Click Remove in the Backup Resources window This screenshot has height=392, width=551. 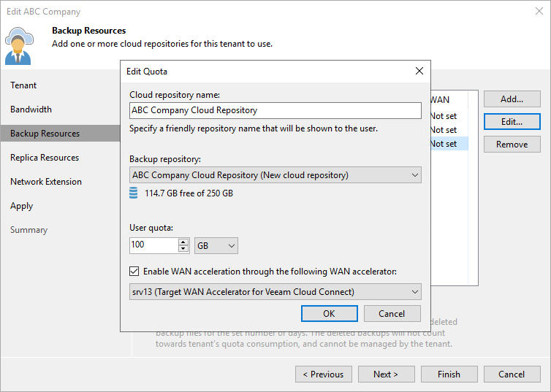[x=512, y=145]
